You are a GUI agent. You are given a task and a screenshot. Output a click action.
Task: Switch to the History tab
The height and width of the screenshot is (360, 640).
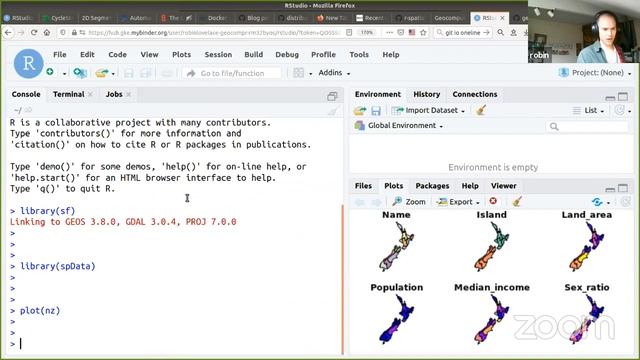427,94
